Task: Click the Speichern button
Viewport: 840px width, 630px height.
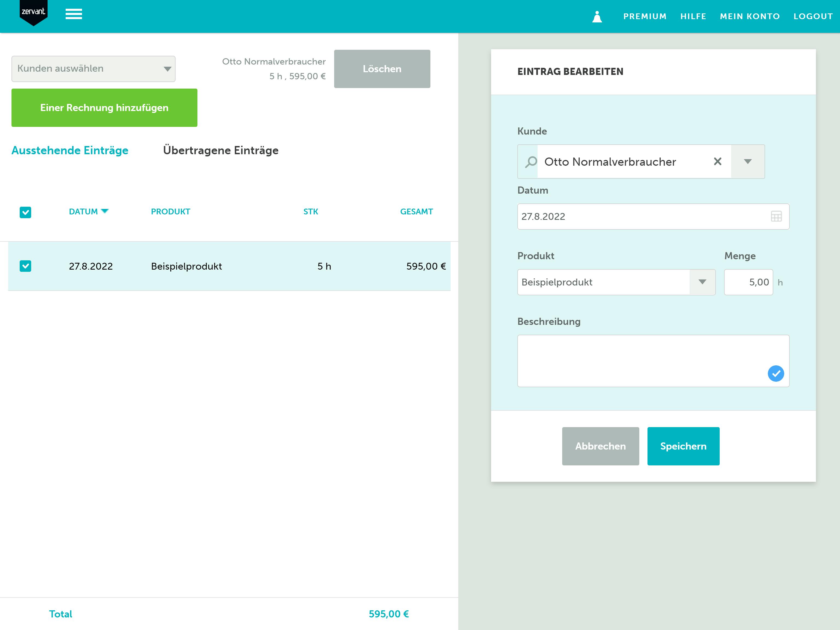Action: click(683, 446)
